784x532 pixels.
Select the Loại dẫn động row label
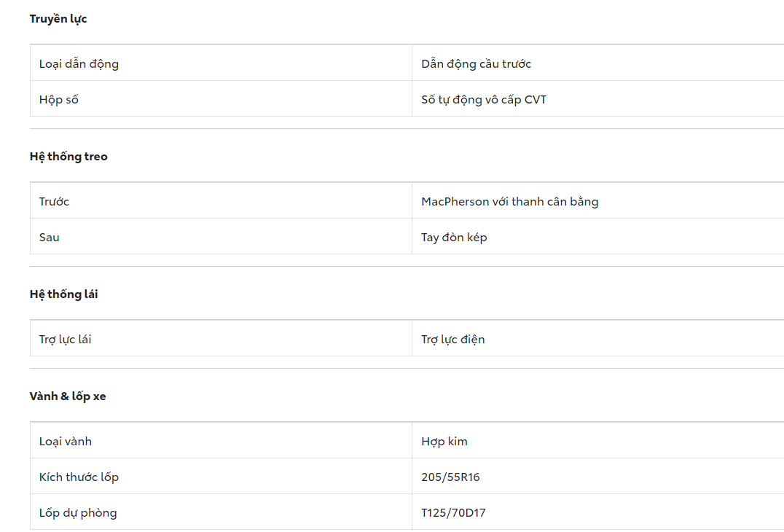(x=79, y=63)
